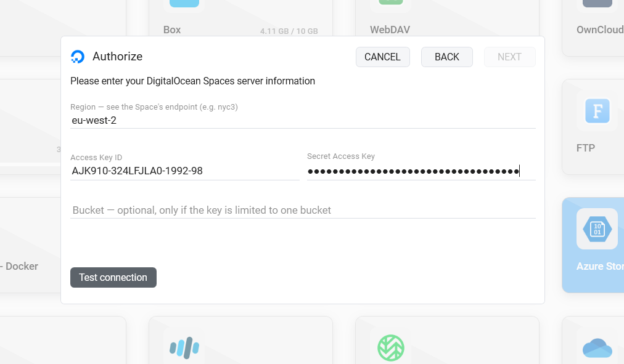Click the optional Bucket input field
The width and height of the screenshot is (624, 364).
303,210
